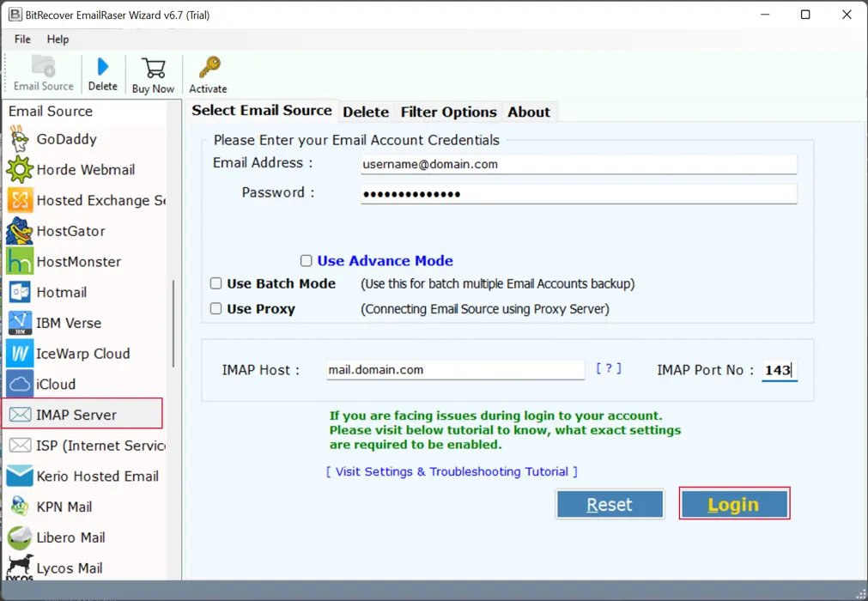
Task: Select the Lycos Mail dog icon
Action: tap(20, 566)
